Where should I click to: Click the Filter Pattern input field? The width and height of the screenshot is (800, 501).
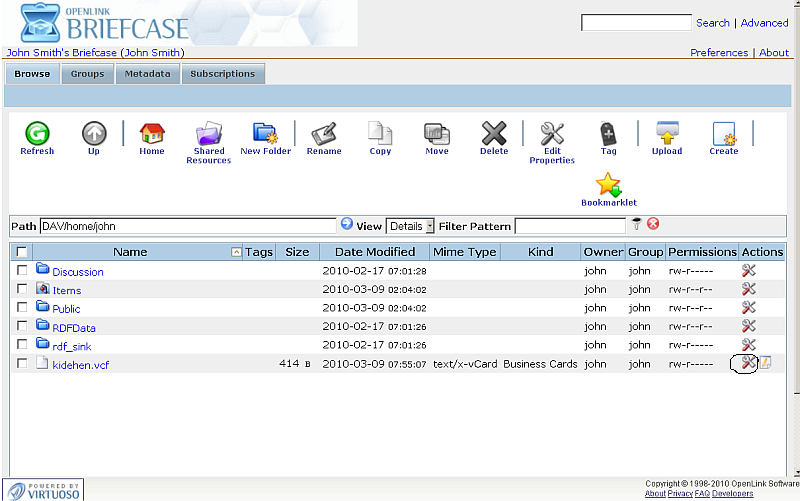[x=570, y=226]
